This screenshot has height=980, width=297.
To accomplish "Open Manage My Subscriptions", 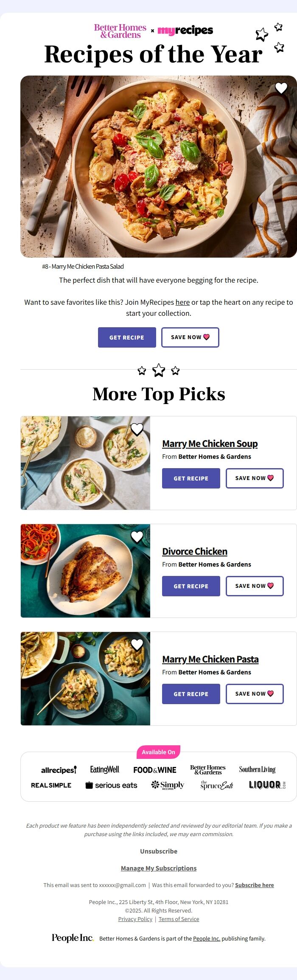I will point(159,868).
